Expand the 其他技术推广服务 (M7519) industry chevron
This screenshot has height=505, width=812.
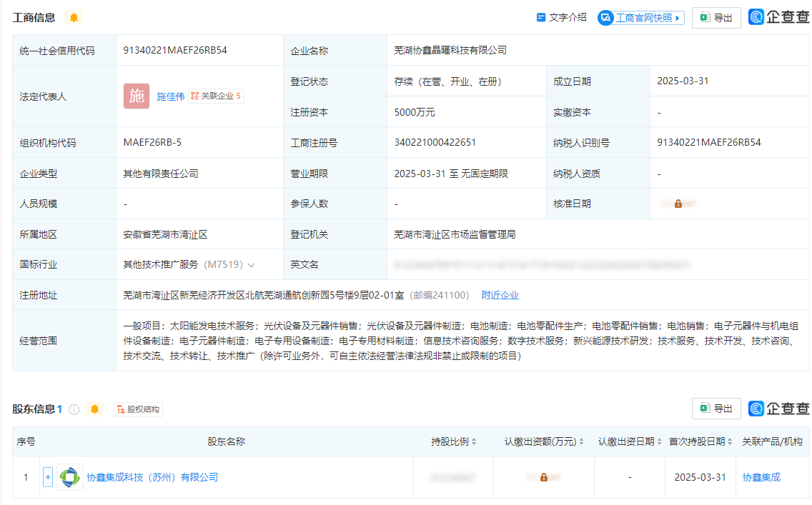(251, 265)
